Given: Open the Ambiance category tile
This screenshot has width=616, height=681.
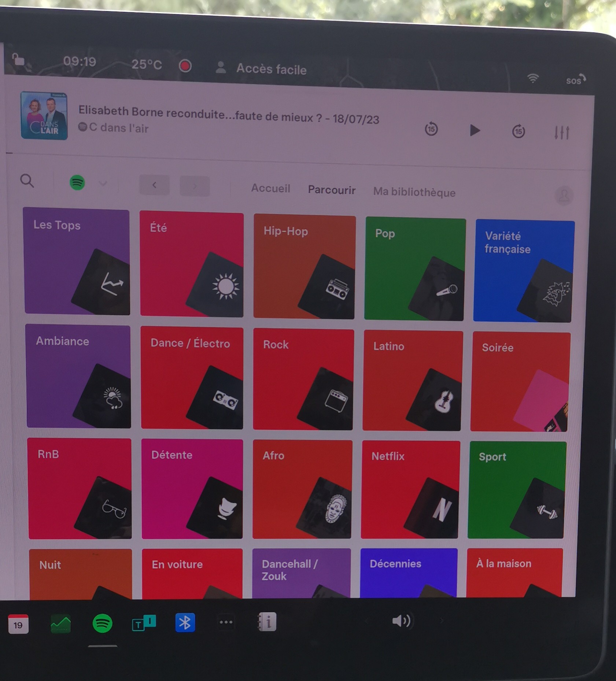Looking at the screenshot, I should [78, 376].
